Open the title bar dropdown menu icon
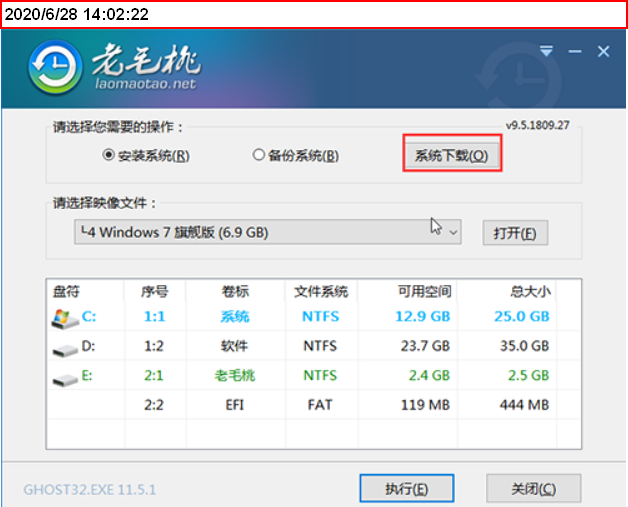The width and height of the screenshot is (628, 507). point(546,51)
